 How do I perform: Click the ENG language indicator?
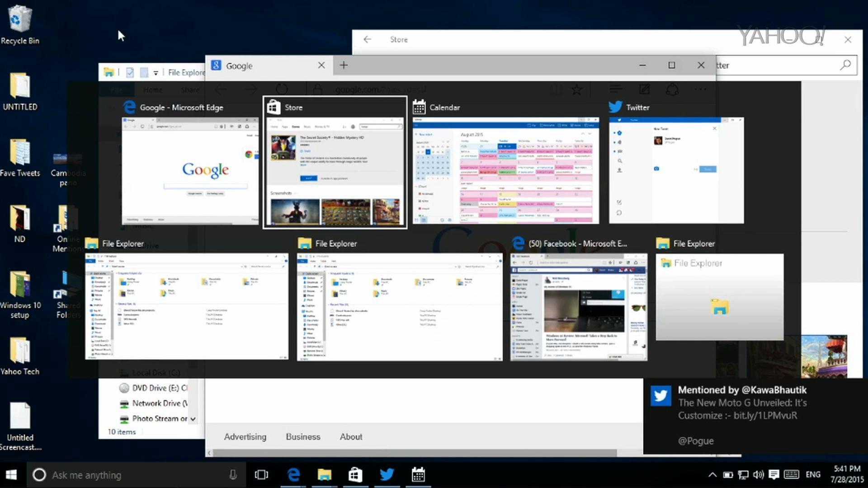813,475
